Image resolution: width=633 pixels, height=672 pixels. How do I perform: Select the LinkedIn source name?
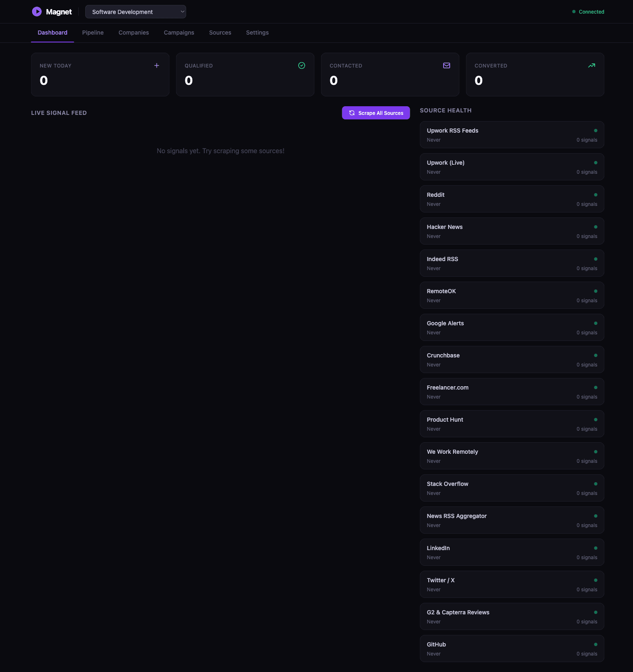click(438, 548)
